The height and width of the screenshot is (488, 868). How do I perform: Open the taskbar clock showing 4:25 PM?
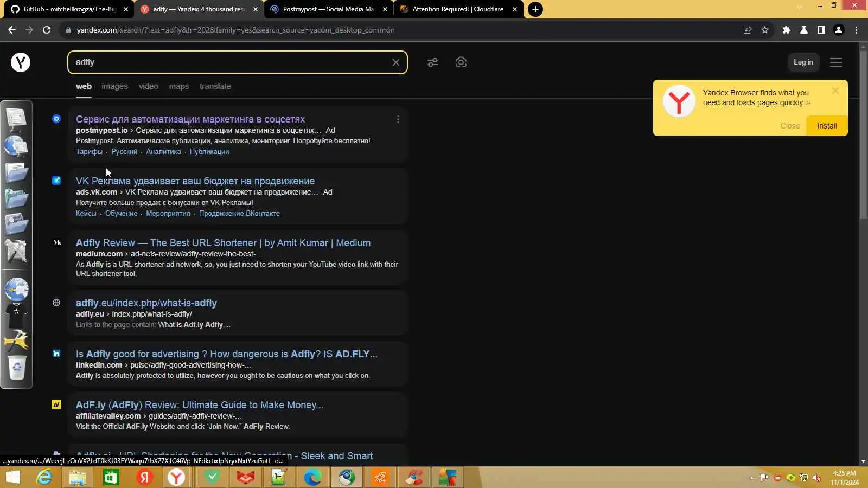pos(844,478)
